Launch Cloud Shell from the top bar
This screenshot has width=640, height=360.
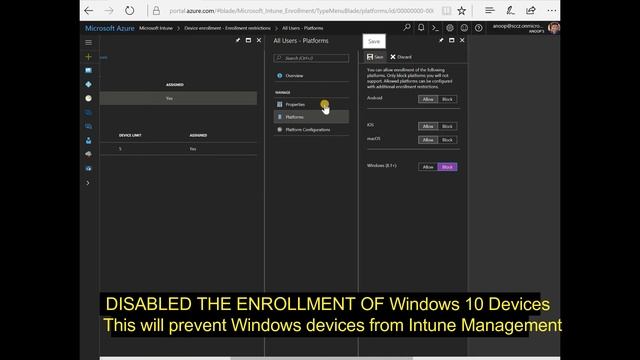[x=435, y=28]
